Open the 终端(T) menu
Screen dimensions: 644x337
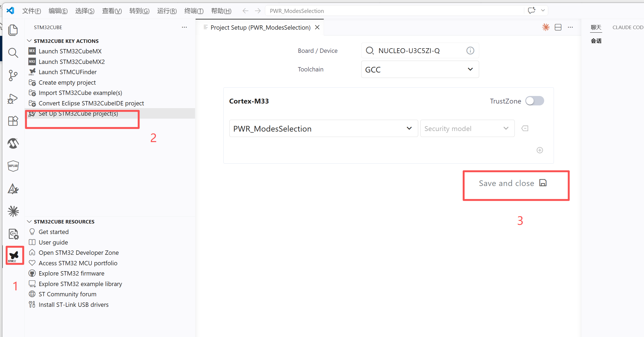point(194,11)
